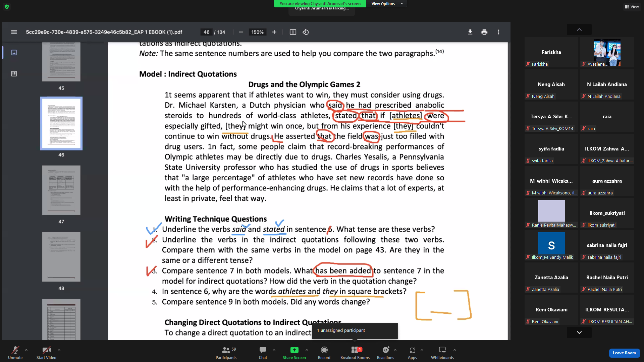
Task: Open Whiteboards
Action: (442, 353)
